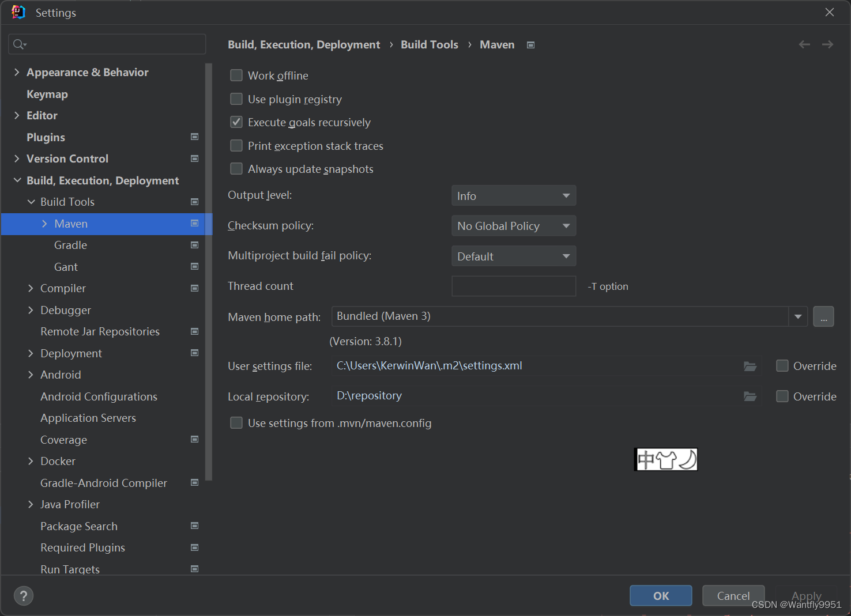Go back with the left arrow
The height and width of the screenshot is (616, 851).
click(x=804, y=44)
